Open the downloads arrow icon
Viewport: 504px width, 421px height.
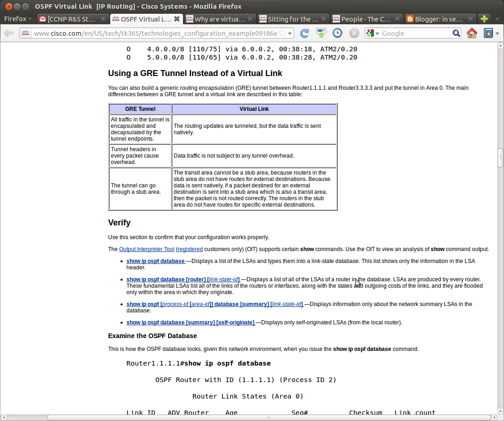[321, 33]
